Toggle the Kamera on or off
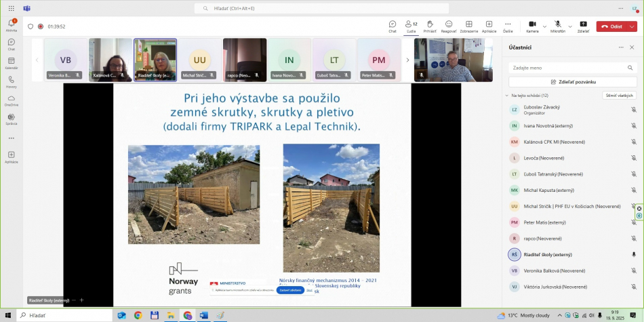Image resolution: width=644 pixels, height=322 pixels. coord(532,26)
